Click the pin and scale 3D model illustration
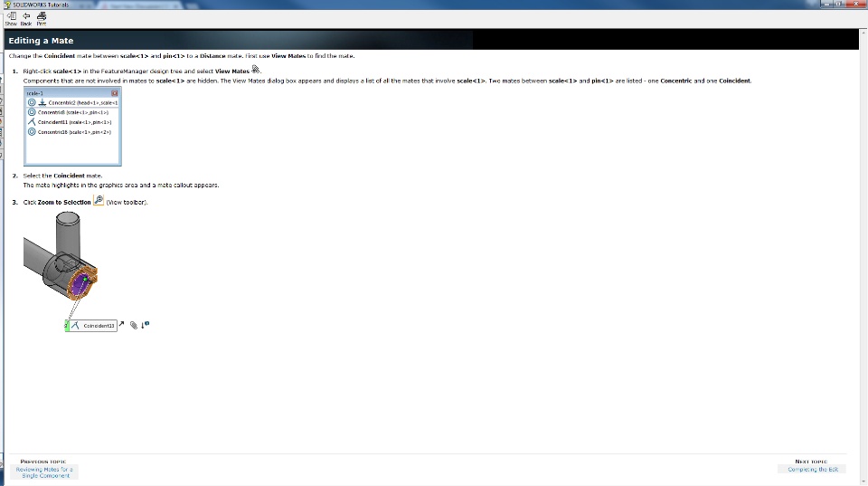The height and width of the screenshot is (486, 868). pos(61,257)
